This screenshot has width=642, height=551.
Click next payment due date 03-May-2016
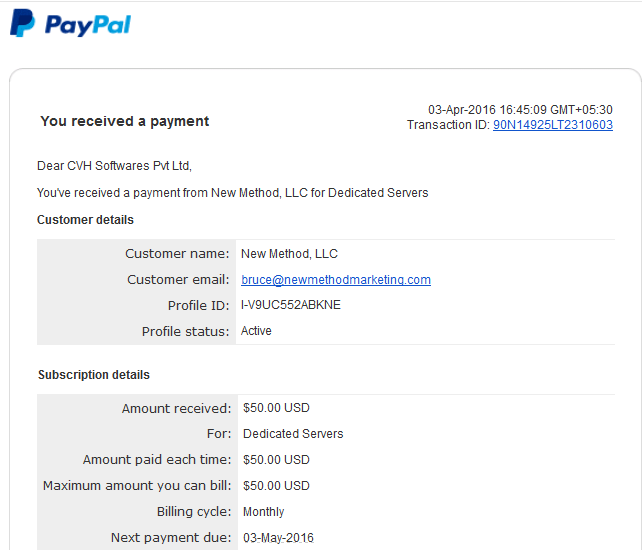(278, 537)
